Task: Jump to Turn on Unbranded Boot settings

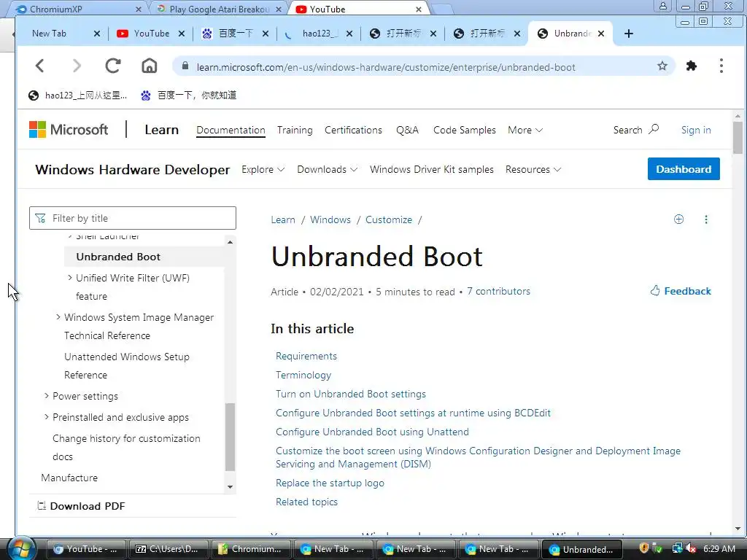Action: point(351,394)
